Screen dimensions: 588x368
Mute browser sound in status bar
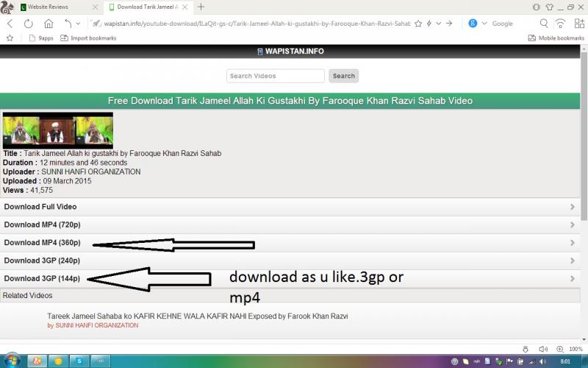pyautogui.click(x=543, y=349)
